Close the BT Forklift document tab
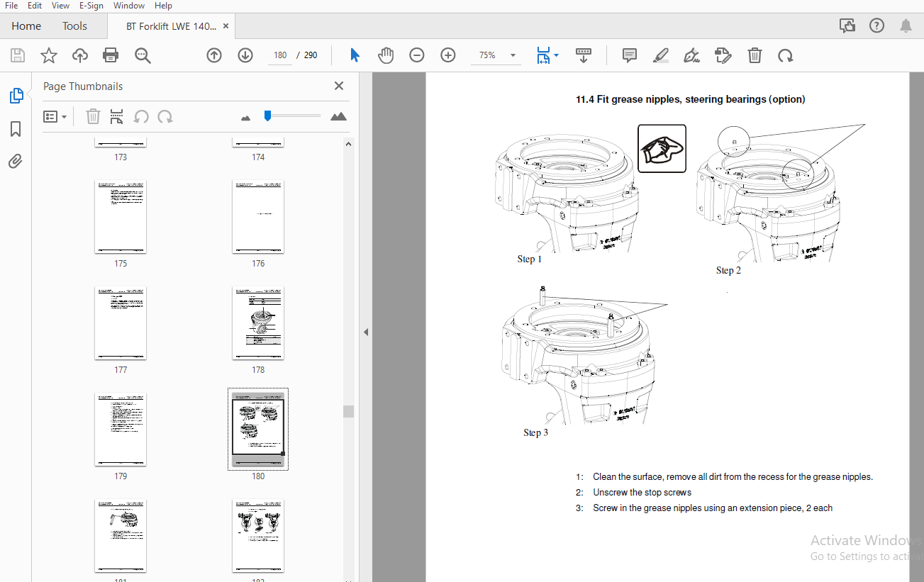The width and height of the screenshot is (924, 582). click(226, 26)
